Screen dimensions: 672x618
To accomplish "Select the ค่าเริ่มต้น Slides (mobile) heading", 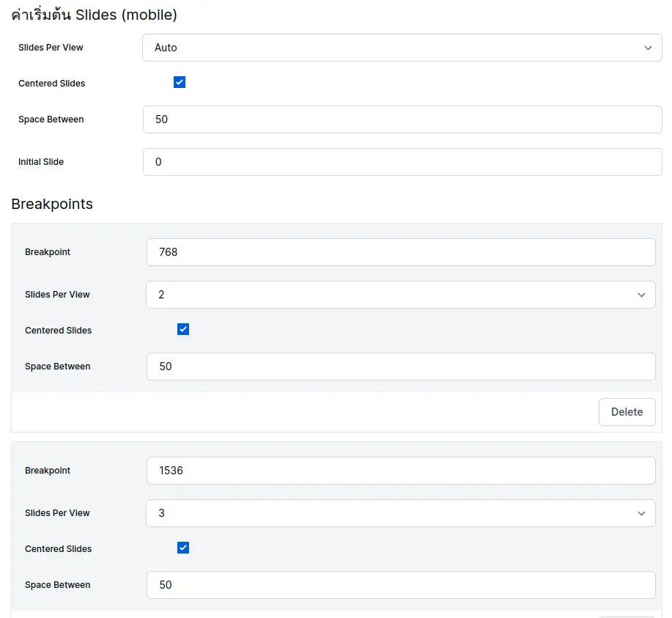I will [94, 14].
